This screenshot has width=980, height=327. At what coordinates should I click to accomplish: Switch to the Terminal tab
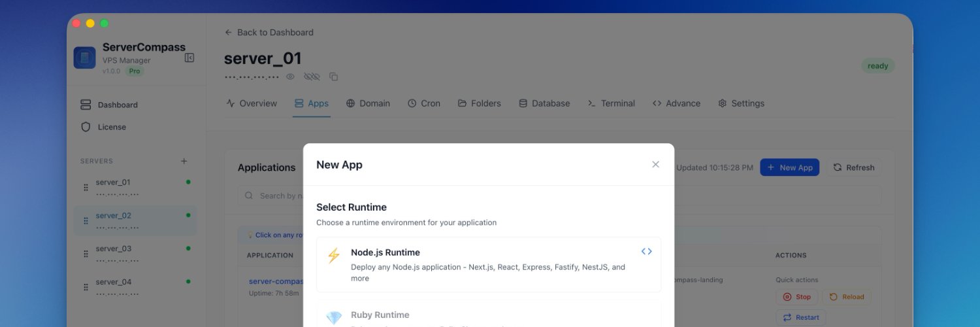point(611,103)
